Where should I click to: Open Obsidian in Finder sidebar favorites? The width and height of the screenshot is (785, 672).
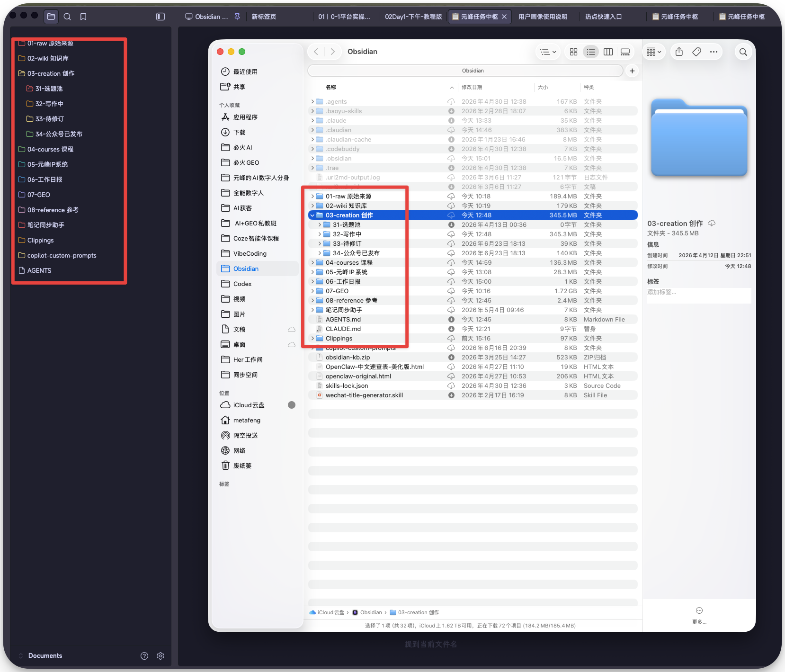258,269
